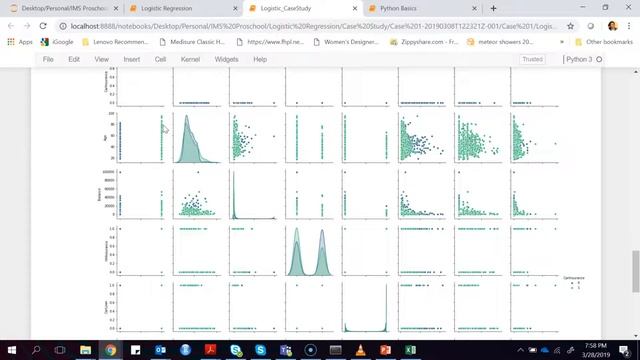Switch to the Python Basics tab
Screen dimensions: 640x360
click(422, 8)
